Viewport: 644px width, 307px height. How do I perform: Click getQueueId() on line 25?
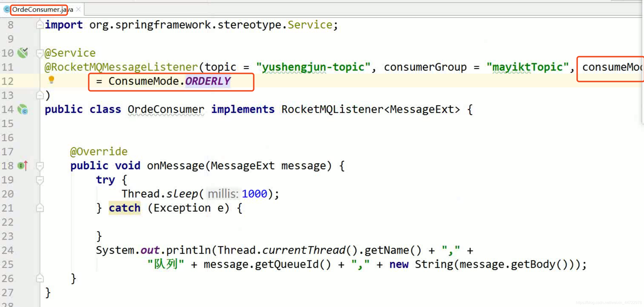point(292,264)
